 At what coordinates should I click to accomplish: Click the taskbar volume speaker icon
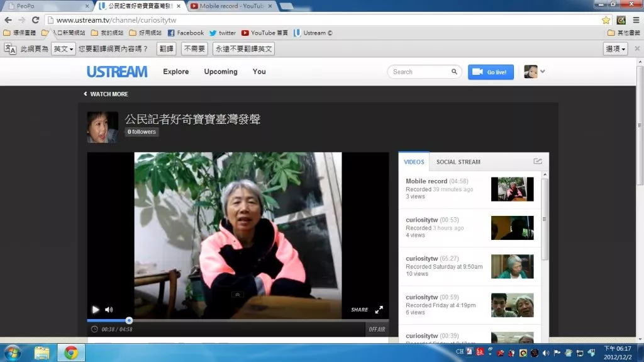pos(546,353)
